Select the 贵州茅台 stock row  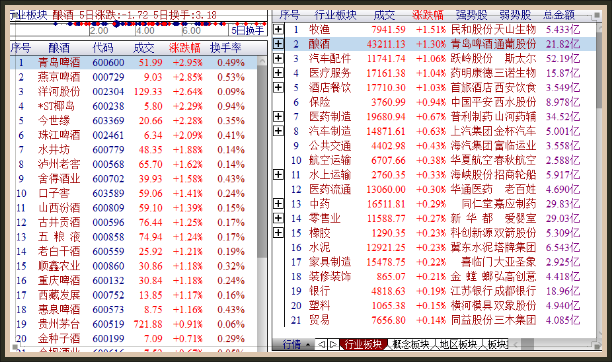(133, 324)
